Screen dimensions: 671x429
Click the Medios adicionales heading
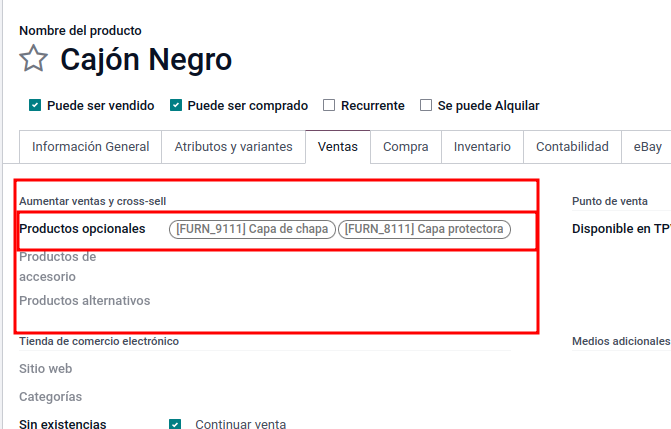point(621,341)
